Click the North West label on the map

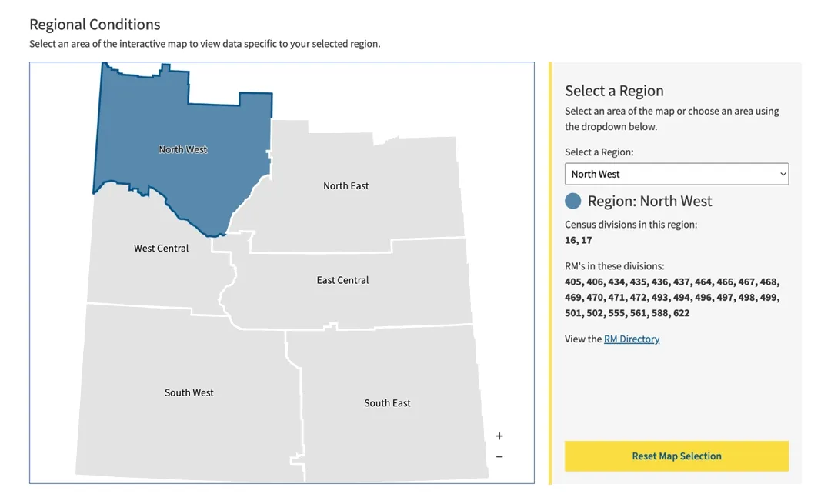pyautogui.click(x=182, y=149)
